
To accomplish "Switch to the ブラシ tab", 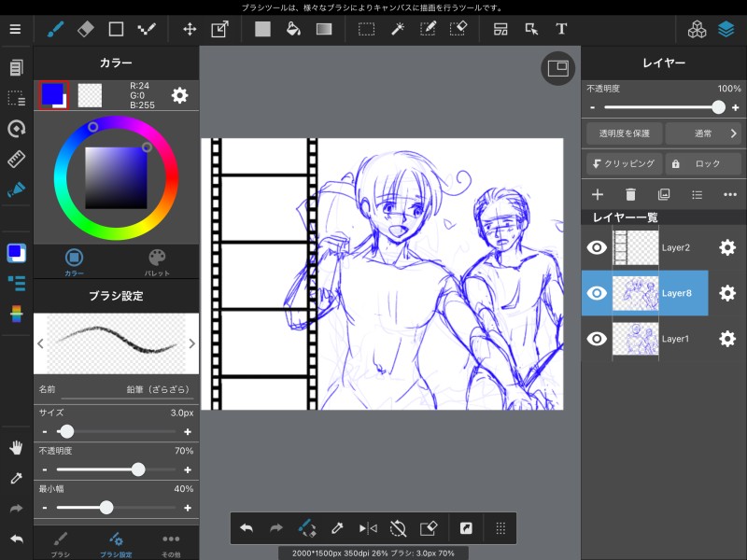I will (x=61, y=545).
